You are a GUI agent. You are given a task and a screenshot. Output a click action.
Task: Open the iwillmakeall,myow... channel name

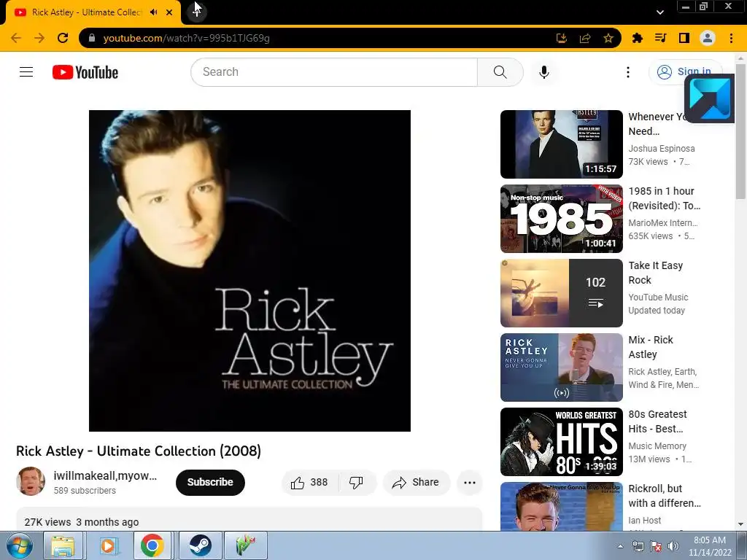tap(105, 475)
